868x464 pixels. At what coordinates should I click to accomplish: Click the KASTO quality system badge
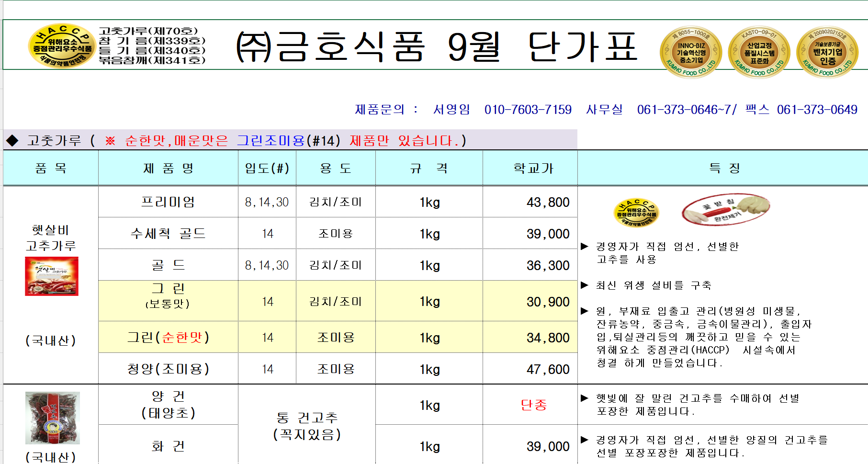click(759, 52)
